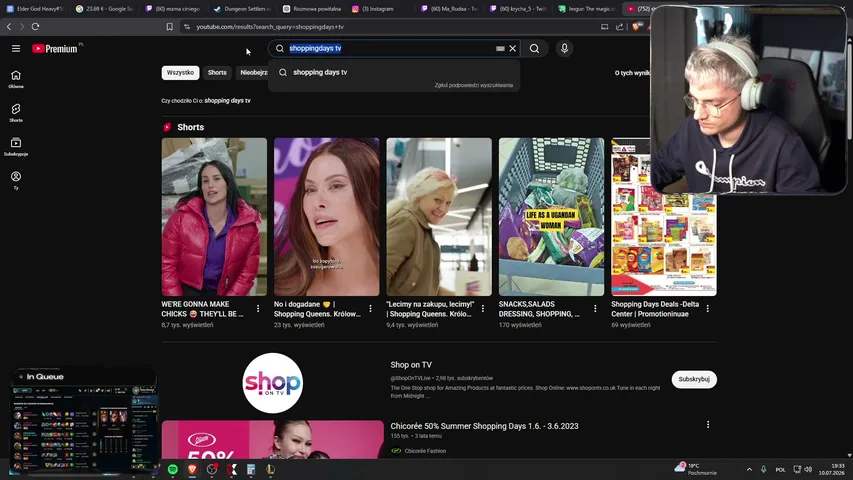Switch to the 23.69 € Google tab

[104, 9]
